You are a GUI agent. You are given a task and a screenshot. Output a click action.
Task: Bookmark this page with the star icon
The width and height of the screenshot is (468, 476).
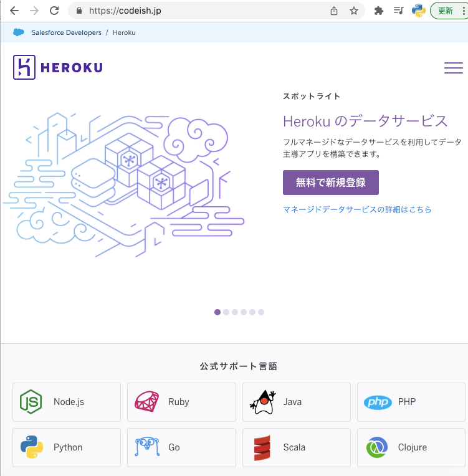click(x=354, y=11)
